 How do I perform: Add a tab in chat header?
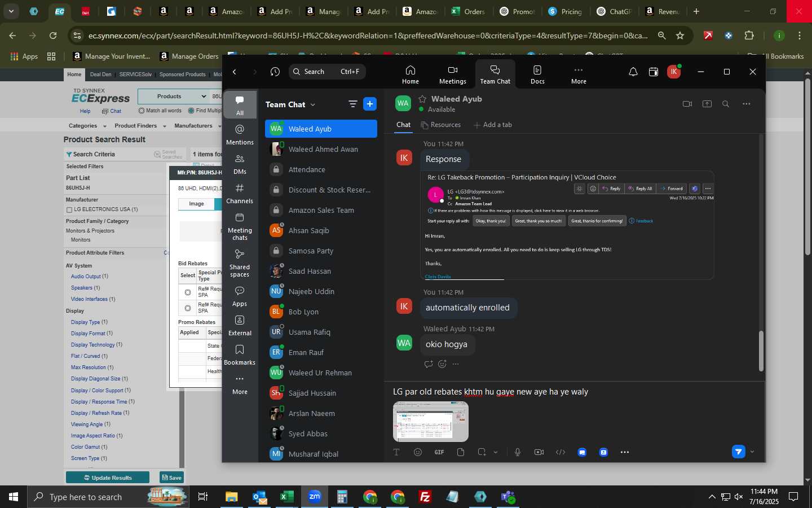(493, 125)
